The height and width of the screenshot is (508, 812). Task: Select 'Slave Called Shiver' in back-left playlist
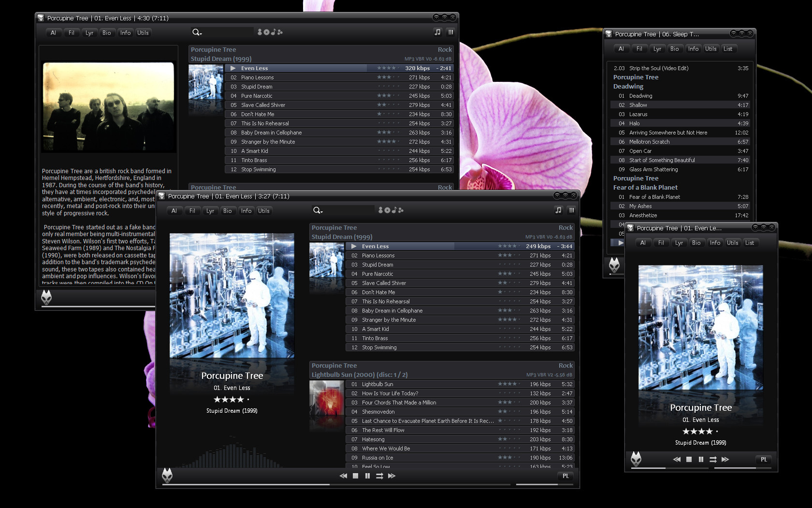pos(339,105)
